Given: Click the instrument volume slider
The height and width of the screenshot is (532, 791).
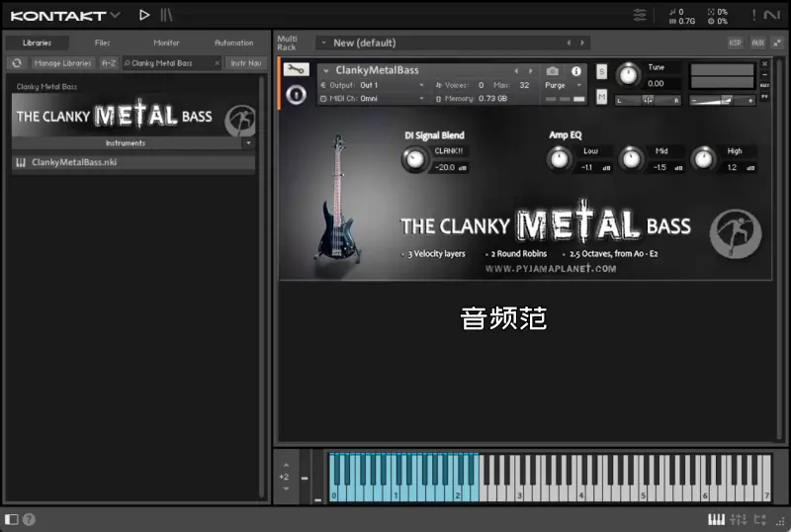Looking at the screenshot, I should 723,101.
